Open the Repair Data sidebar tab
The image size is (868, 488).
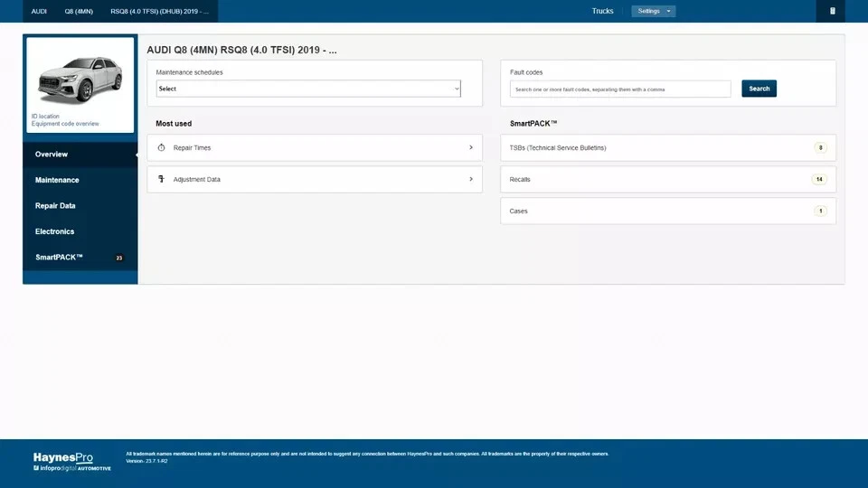[x=80, y=206]
